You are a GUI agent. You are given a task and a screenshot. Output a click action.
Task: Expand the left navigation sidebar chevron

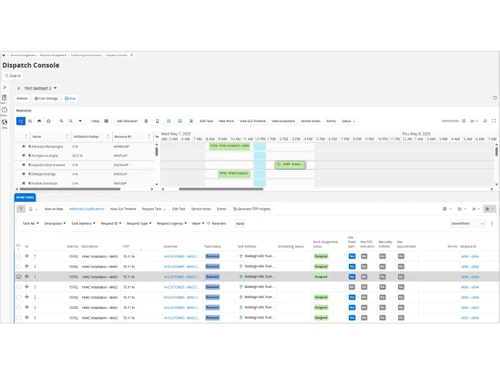[x=5, y=87]
